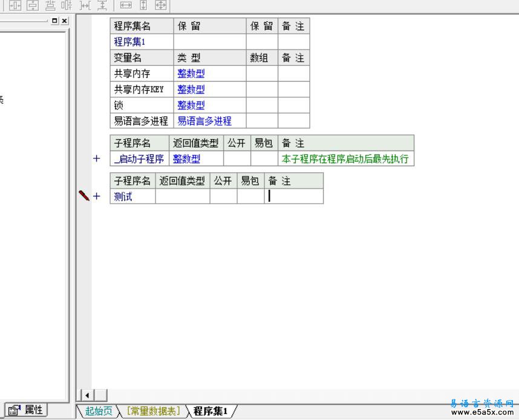The image size is (519, 420).
Task: Click the make same width toolbar icon
Action: point(126,5)
